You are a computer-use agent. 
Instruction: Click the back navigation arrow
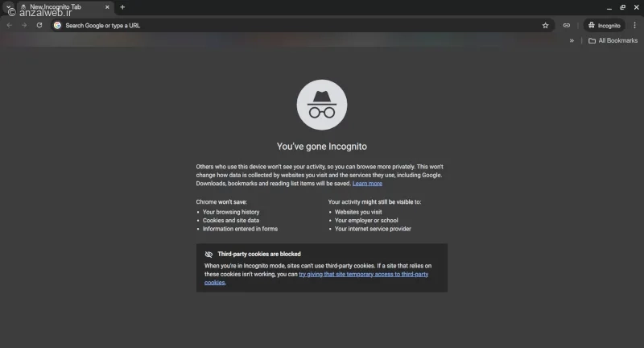click(10, 25)
